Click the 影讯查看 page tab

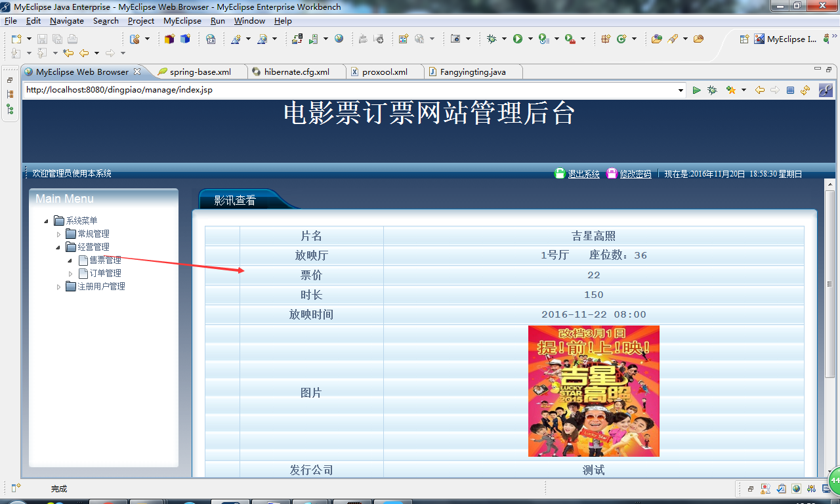point(235,201)
